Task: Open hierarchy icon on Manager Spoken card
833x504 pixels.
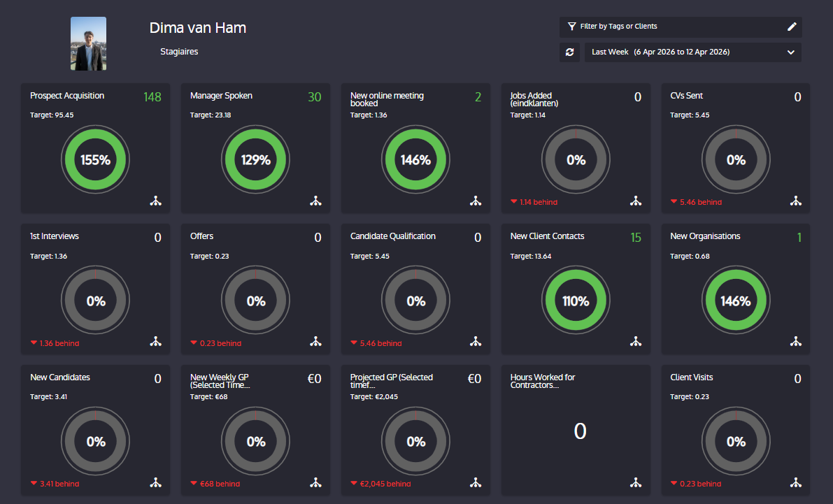Action: pyautogui.click(x=315, y=201)
